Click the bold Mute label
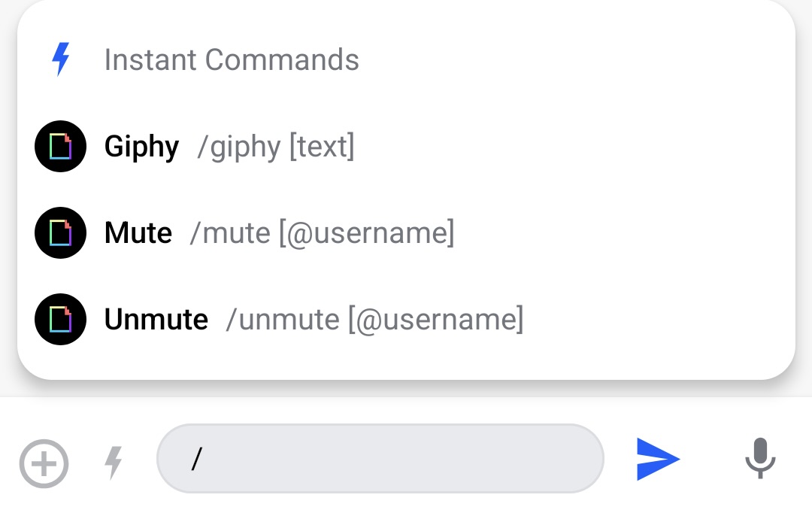 pyautogui.click(x=138, y=232)
